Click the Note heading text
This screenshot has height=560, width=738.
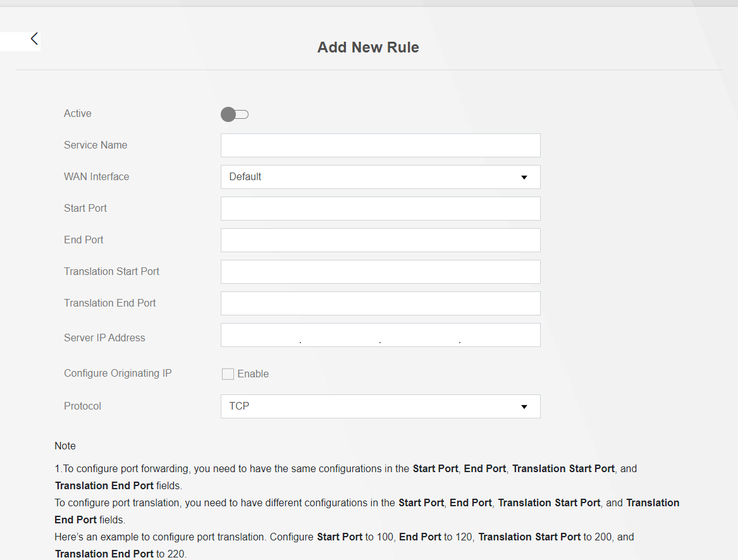coord(65,446)
